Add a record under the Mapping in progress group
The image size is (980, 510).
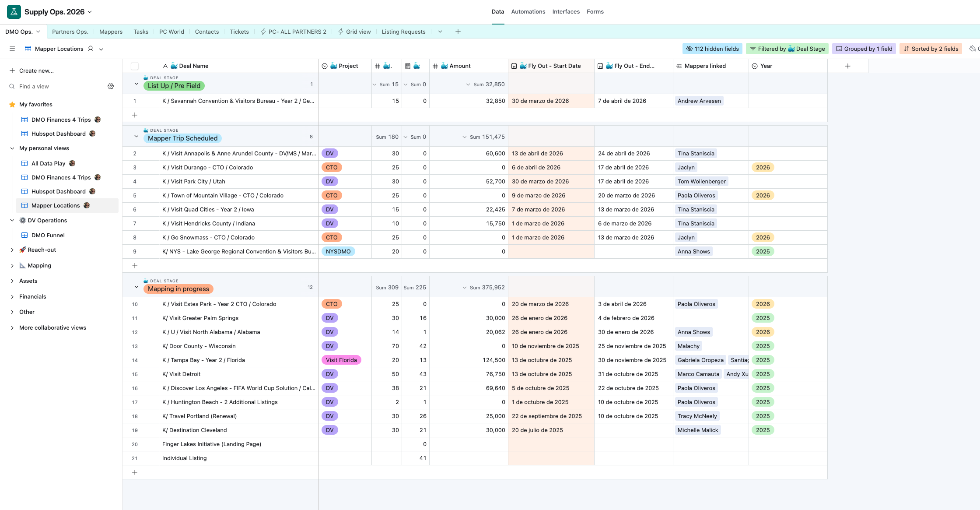coord(134,472)
